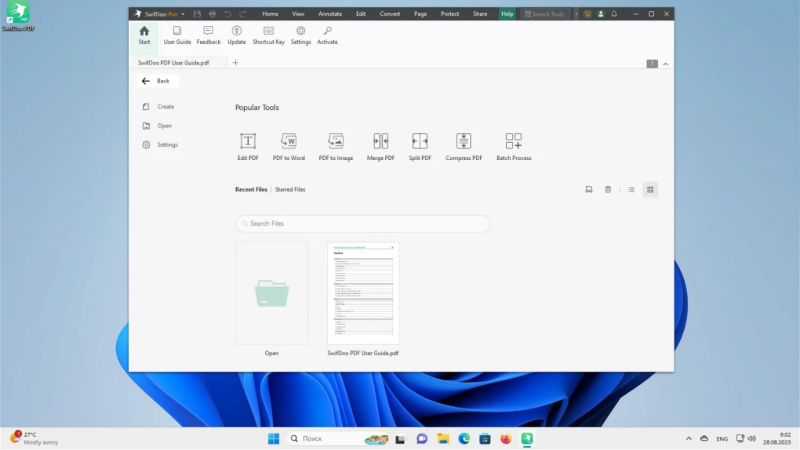This screenshot has height=450, width=800.
Task: Open SwifDoo PDF User Guide.pdf thumbnail
Action: coord(363,293)
